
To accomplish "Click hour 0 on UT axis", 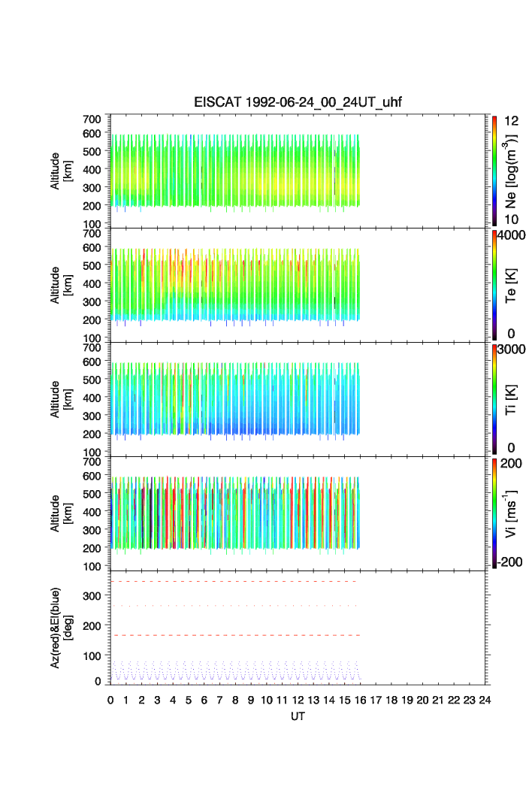I will (110, 700).
